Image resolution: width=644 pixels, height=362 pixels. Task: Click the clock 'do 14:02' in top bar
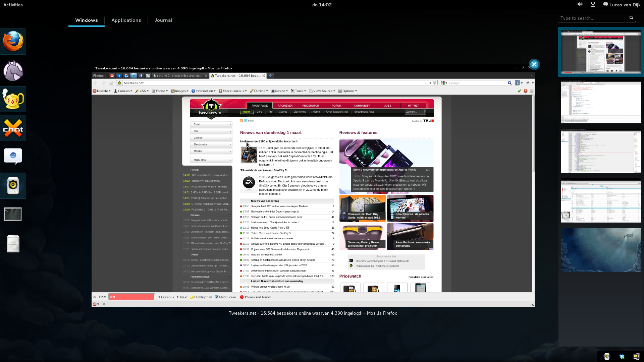click(x=322, y=5)
